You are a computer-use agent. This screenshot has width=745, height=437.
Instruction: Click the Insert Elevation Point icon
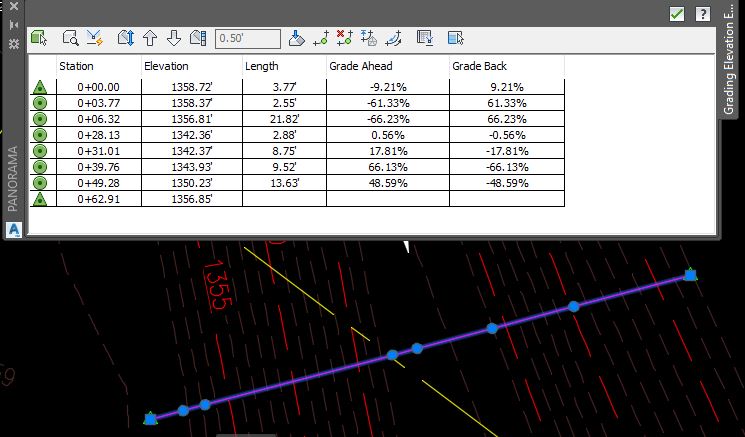tap(321, 38)
